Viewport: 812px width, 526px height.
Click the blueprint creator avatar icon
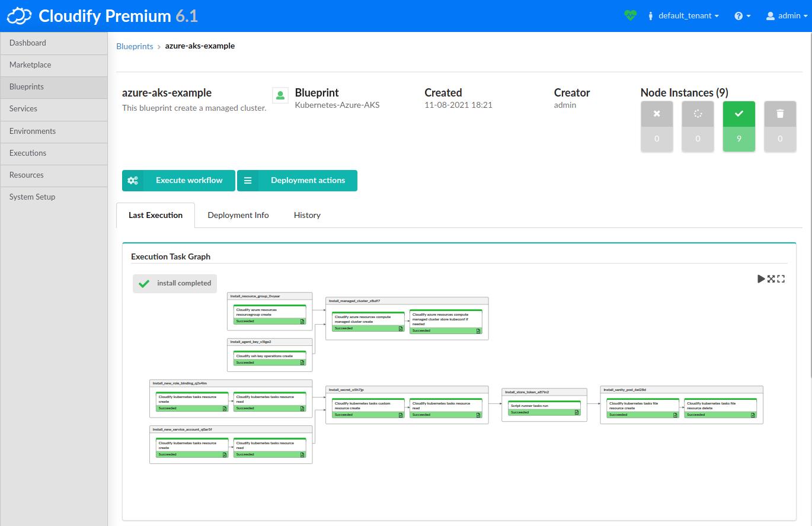280,95
